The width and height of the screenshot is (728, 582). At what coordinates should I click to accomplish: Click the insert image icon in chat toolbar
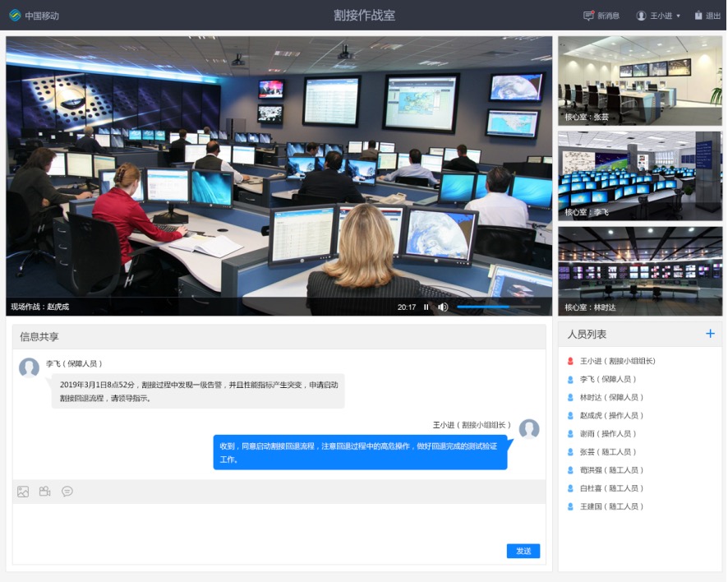(x=23, y=492)
